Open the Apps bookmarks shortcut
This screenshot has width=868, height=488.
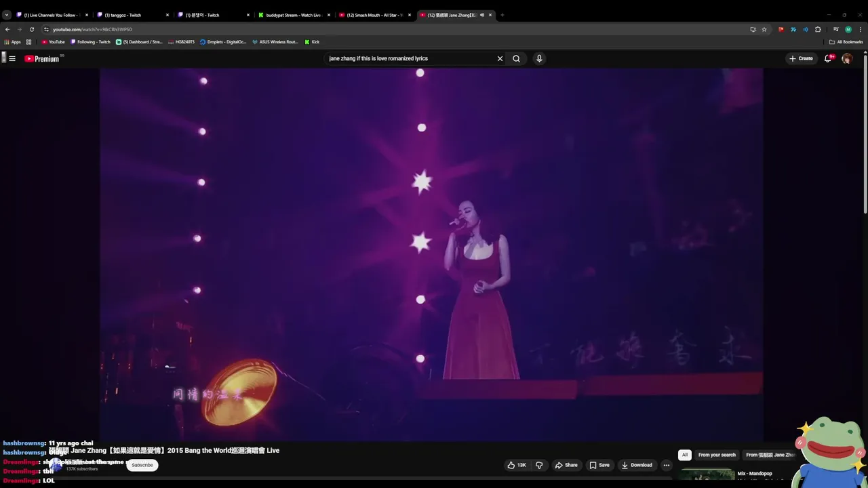click(x=12, y=42)
